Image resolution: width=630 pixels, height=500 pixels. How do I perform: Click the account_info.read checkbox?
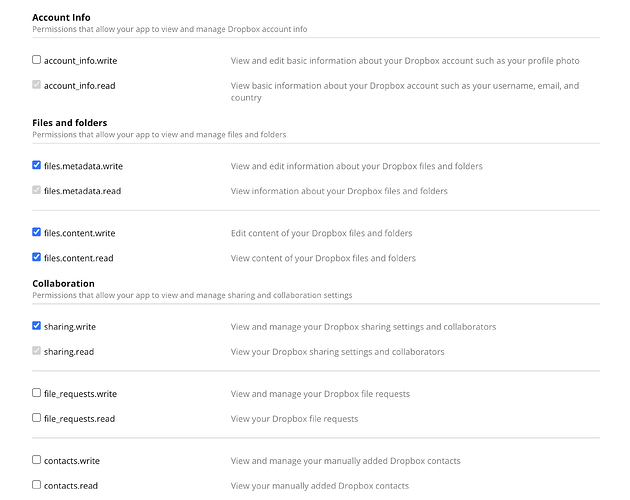coord(37,85)
